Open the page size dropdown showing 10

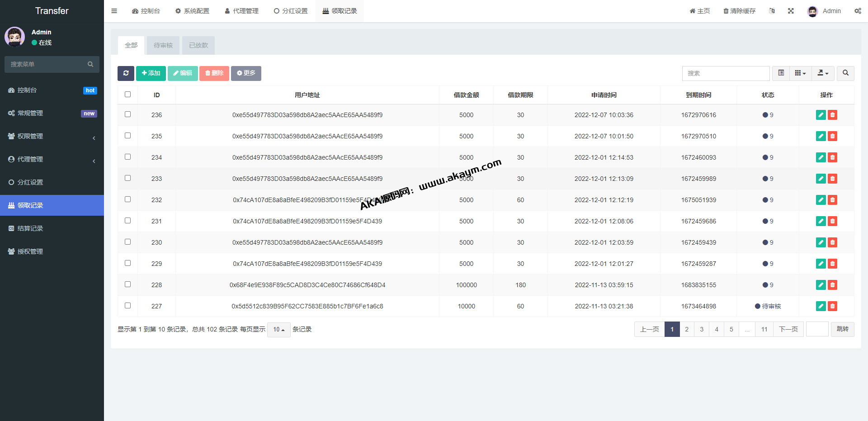coord(278,330)
